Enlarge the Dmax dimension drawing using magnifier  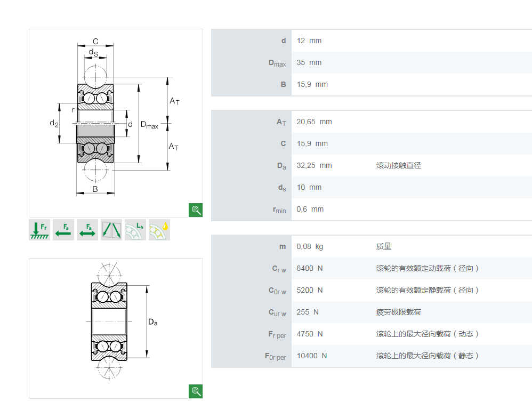196,210
